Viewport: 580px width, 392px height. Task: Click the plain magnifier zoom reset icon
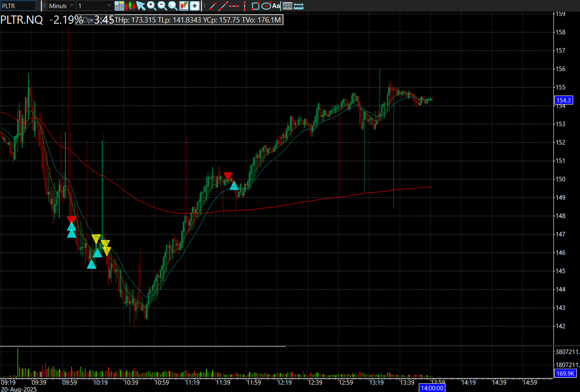pyautogui.click(x=173, y=6)
